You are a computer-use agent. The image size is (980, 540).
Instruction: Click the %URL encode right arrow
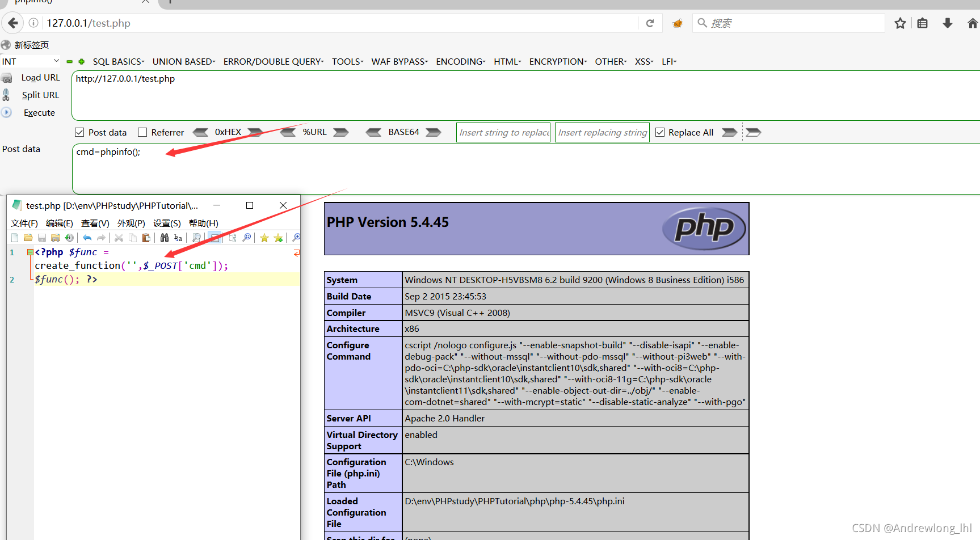click(x=341, y=132)
